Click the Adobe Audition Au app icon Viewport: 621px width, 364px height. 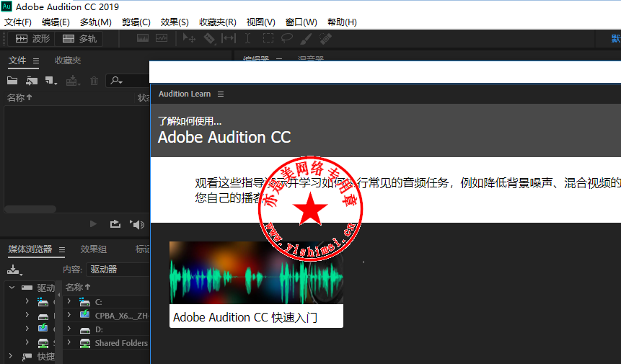tap(6, 6)
